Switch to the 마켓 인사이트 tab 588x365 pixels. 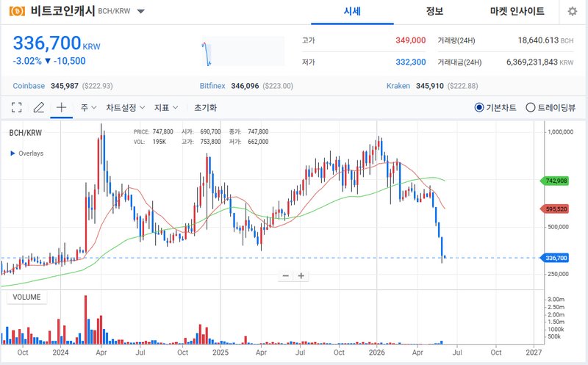pos(517,11)
